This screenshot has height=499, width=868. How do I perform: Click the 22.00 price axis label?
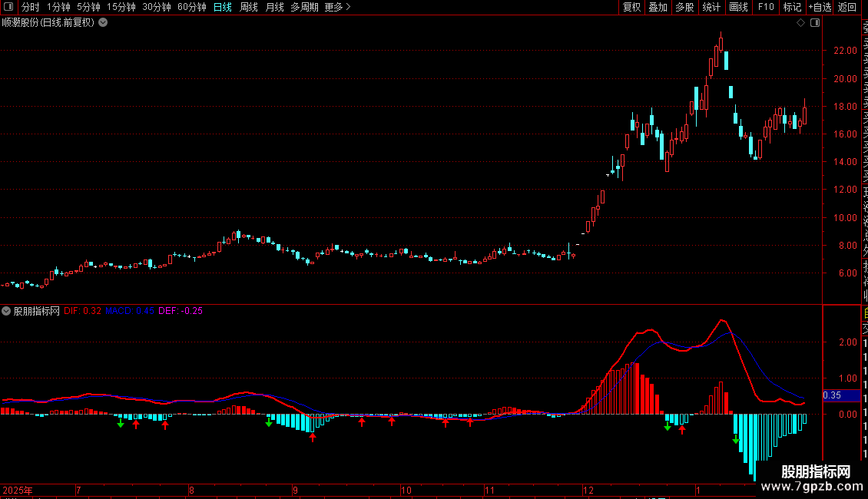tap(845, 51)
